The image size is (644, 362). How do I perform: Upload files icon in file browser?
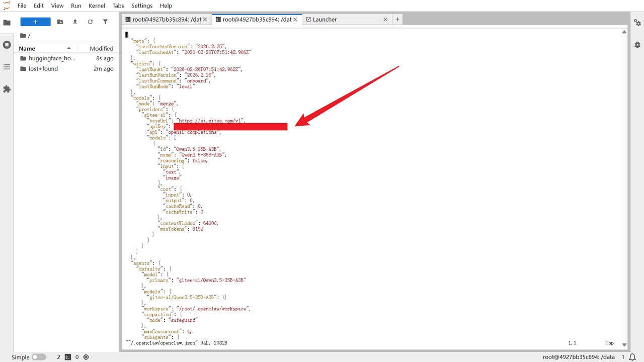point(75,22)
